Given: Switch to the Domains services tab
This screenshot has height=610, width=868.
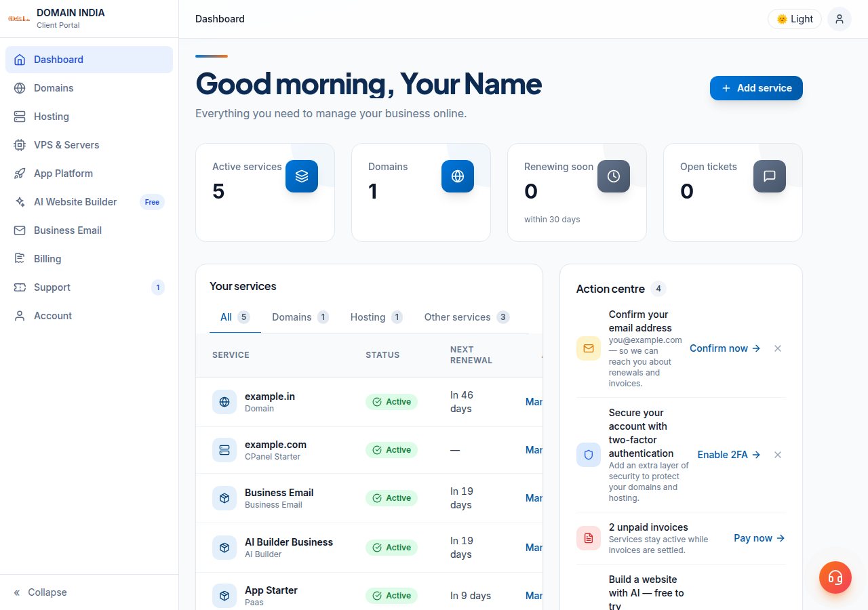Looking at the screenshot, I should (300, 317).
